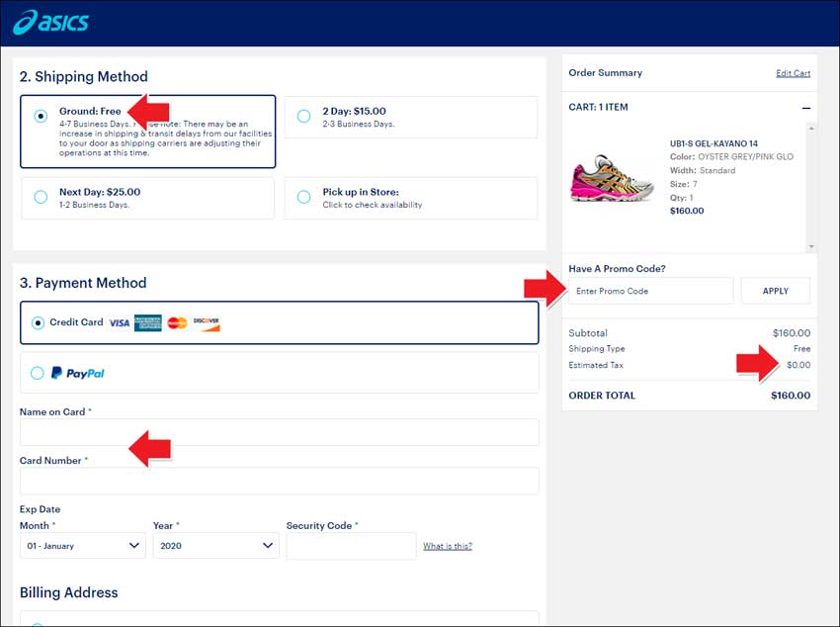Click the What is this? link
Screen dimensions: 840x627
[x=448, y=546]
